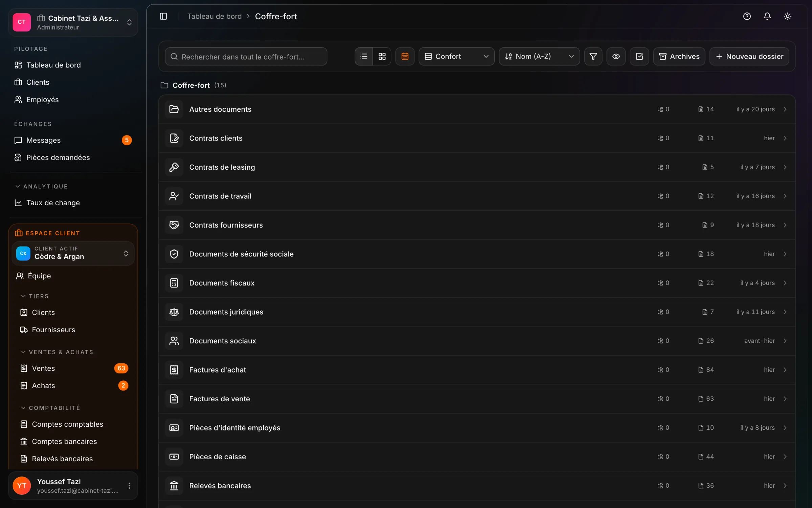Open the filter funnel icon
The height and width of the screenshot is (508, 812).
(593, 56)
